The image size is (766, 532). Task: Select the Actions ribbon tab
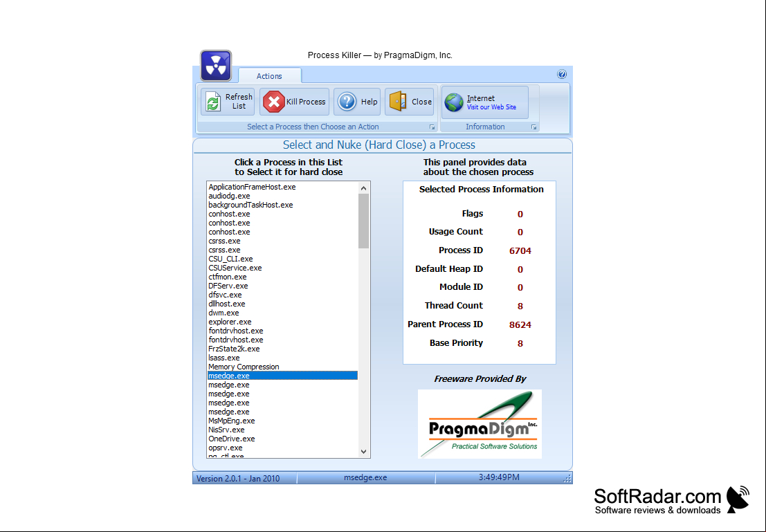point(269,75)
